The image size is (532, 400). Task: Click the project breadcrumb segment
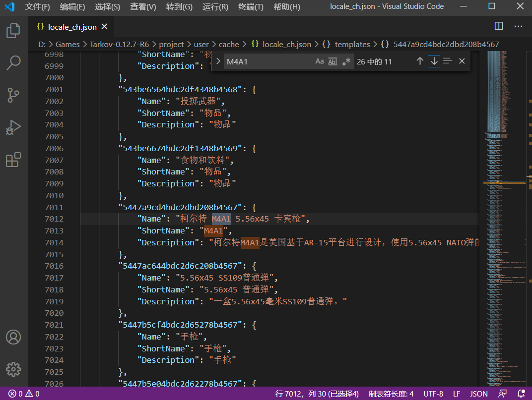(x=171, y=45)
